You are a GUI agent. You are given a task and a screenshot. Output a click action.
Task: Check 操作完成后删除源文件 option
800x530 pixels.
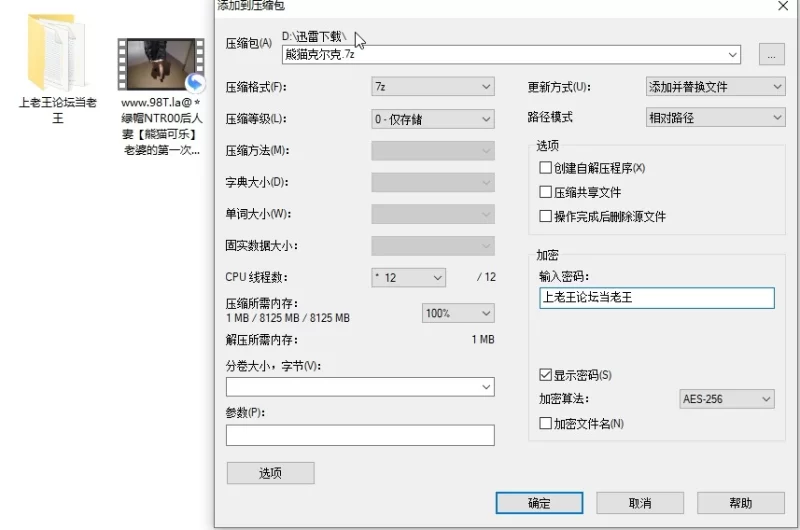545,216
